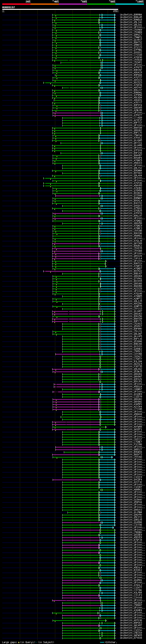The width and height of the screenshot is (146, 644).
Task: Select hit label UniRef100_A7Q936
Action: [x=131, y=58]
